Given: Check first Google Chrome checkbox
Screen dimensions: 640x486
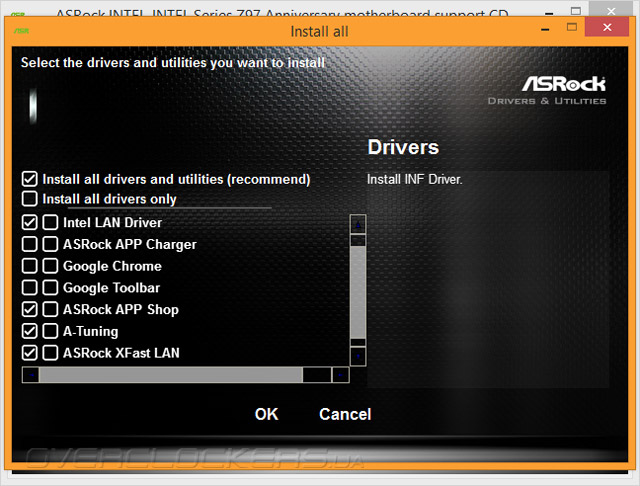Looking at the screenshot, I should (x=30, y=266).
